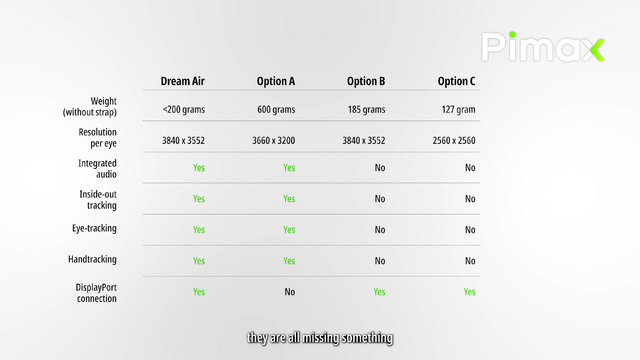This screenshot has width=640, height=360.
Task: Select the Eye-tracking row label
Action: (x=94, y=228)
